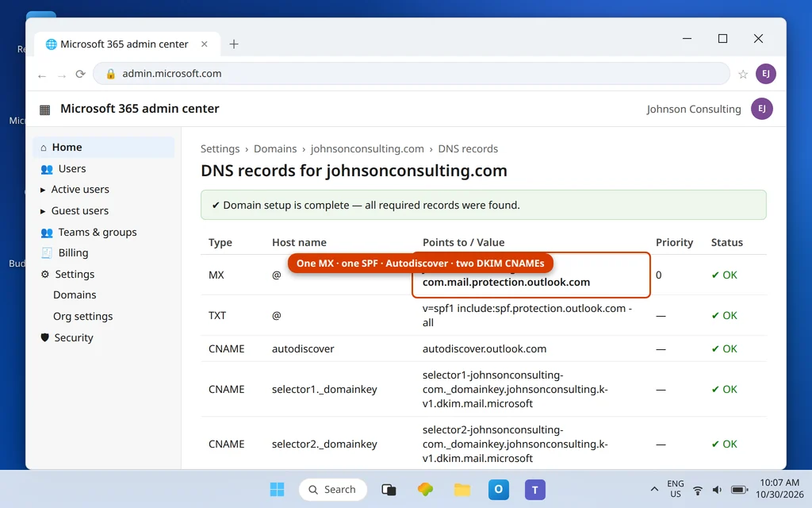Click the Teams & groups icon
This screenshot has height=508, width=812.
[x=47, y=233]
